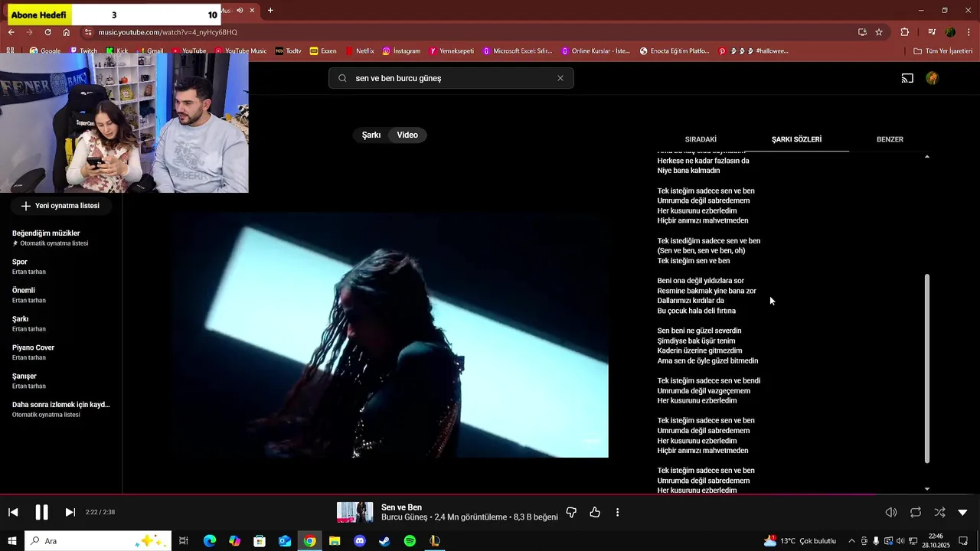Seek on the song progress bar
Viewport: 980px width, 551px height.
point(490,494)
